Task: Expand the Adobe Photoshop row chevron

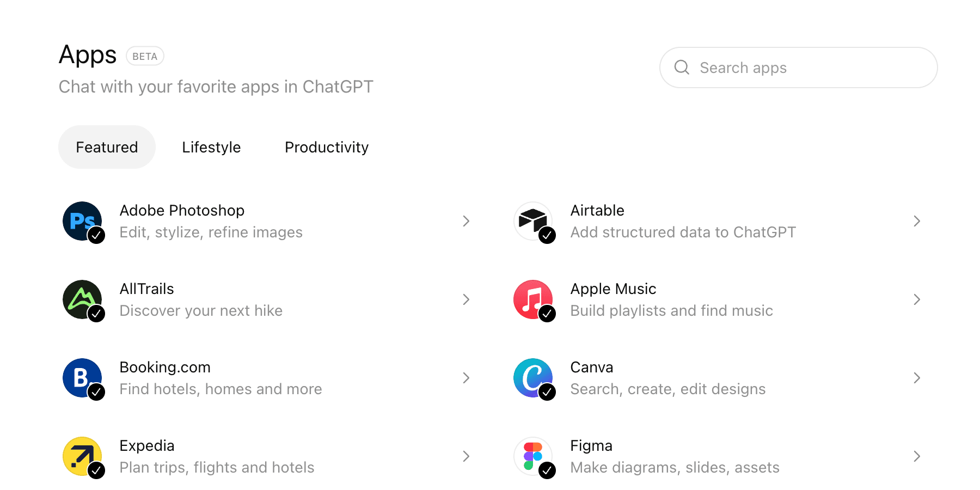Action: pyautogui.click(x=466, y=221)
